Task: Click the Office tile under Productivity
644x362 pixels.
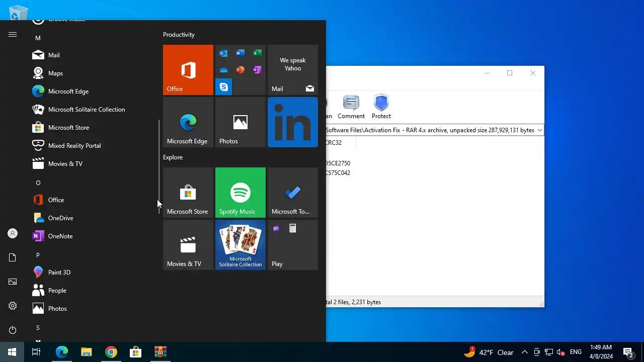Action: point(188,70)
